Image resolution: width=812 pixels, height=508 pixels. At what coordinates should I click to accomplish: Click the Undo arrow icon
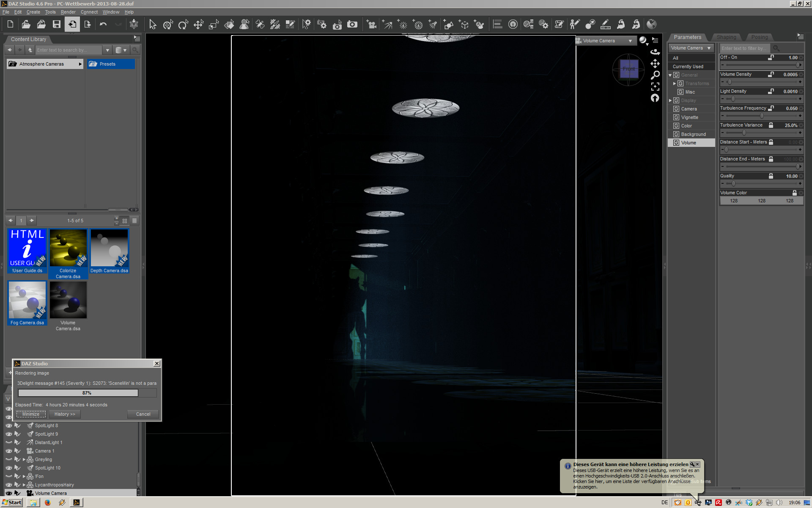pos(103,25)
